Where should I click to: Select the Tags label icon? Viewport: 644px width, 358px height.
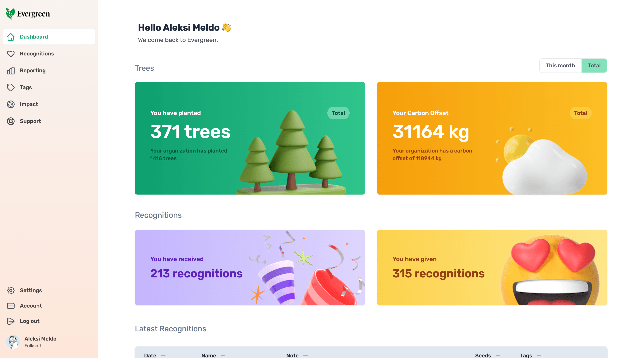11,87
